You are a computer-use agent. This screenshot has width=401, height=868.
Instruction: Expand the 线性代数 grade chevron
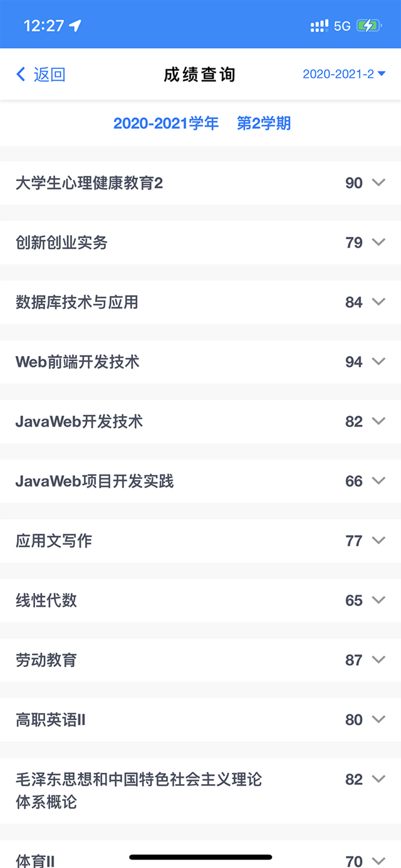click(378, 600)
